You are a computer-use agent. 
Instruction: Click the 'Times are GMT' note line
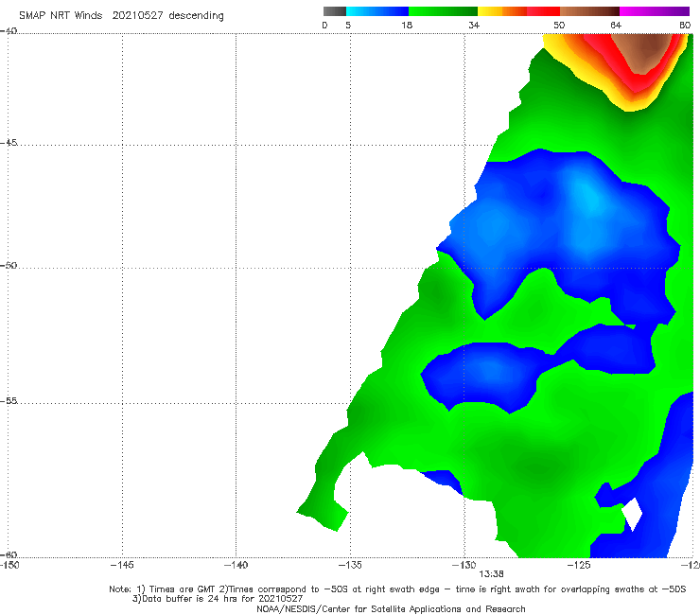pyautogui.click(x=397, y=589)
